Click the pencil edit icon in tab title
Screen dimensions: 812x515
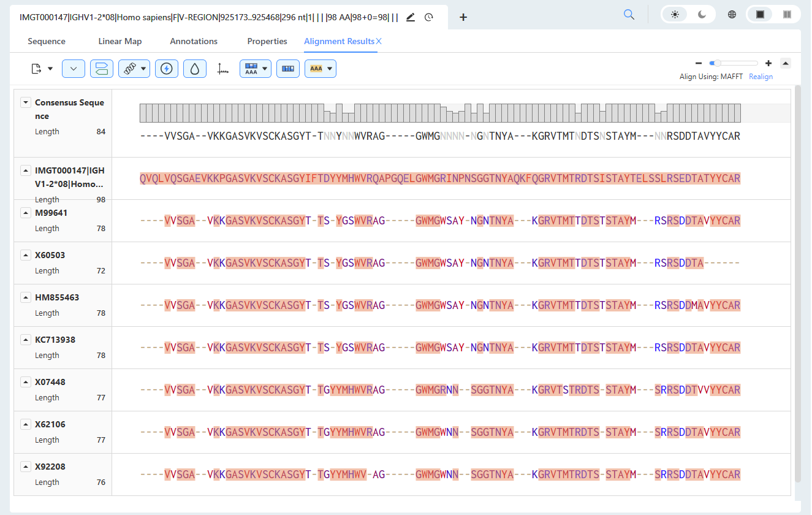(x=411, y=17)
